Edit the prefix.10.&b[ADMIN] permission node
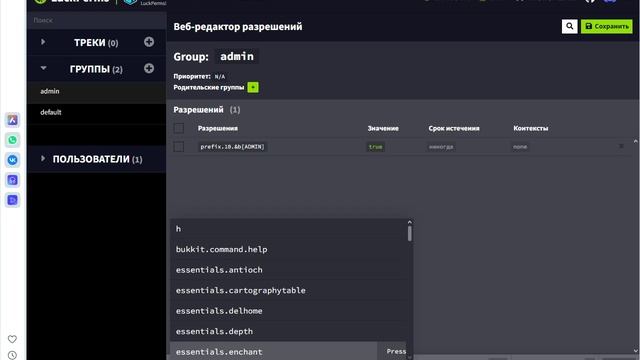The image size is (640, 360). pyautogui.click(x=233, y=147)
